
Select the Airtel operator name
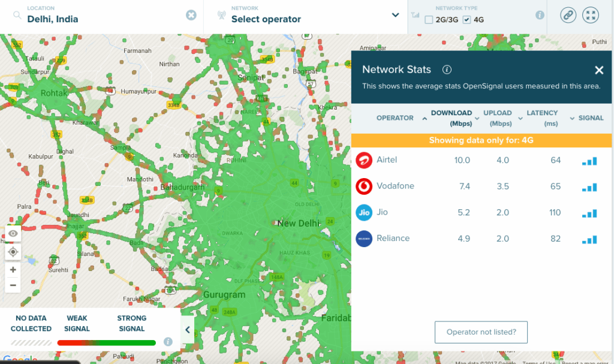tap(387, 160)
